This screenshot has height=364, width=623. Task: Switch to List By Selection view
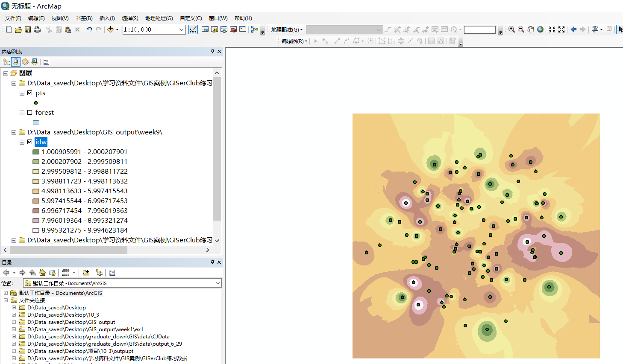point(35,62)
